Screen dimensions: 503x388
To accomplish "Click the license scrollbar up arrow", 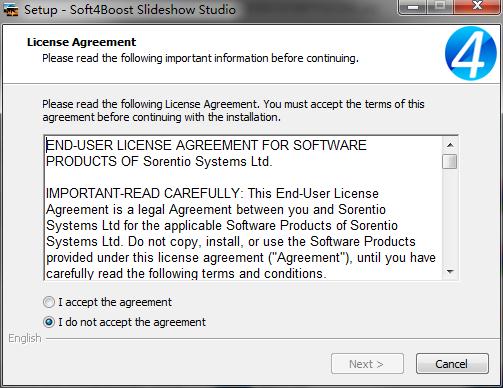I will (x=450, y=145).
